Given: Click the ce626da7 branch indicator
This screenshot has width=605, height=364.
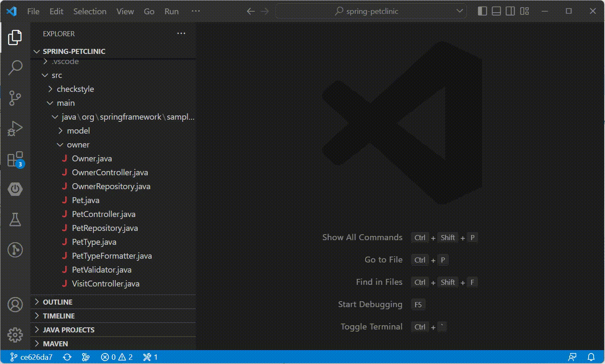Looking at the screenshot, I should pyautogui.click(x=32, y=357).
